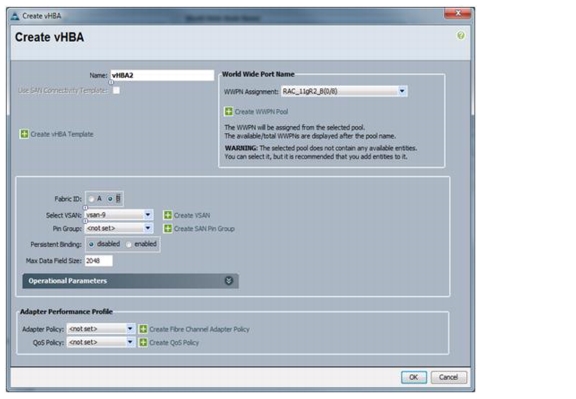The height and width of the screenshot is (399, 576).
Task: Click the Cisco icon in the title bar
Action: pos(15,16)
